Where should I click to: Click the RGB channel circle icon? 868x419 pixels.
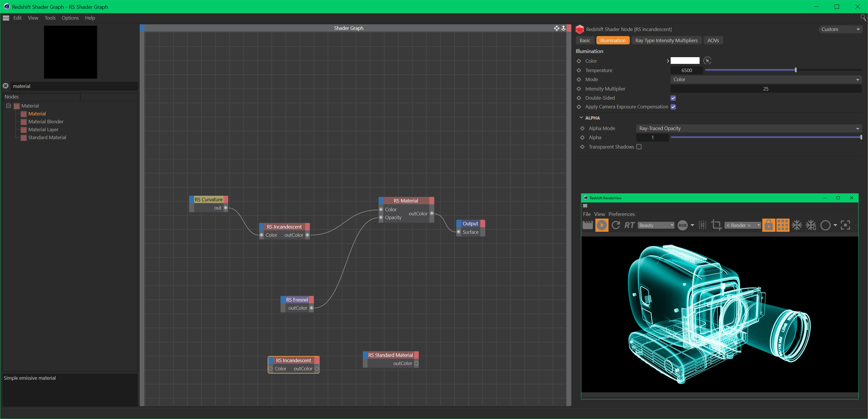(x=683, y=226)
